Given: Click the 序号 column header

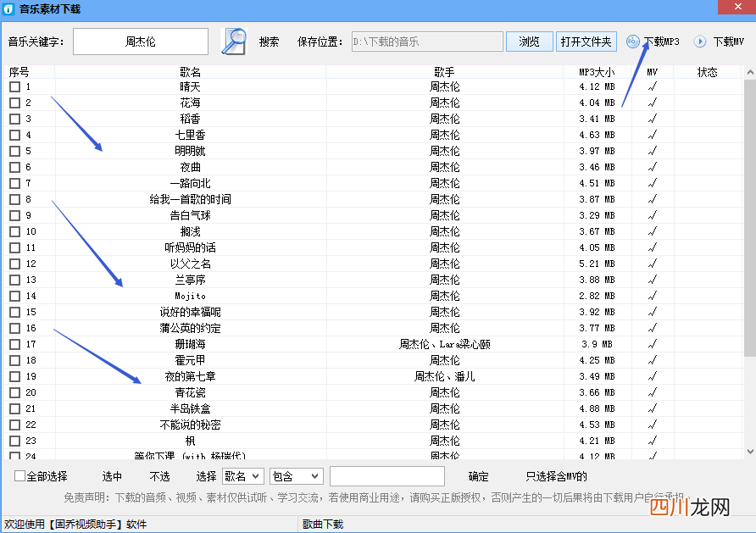Looking at the screenshot, I should click(19, 72).
